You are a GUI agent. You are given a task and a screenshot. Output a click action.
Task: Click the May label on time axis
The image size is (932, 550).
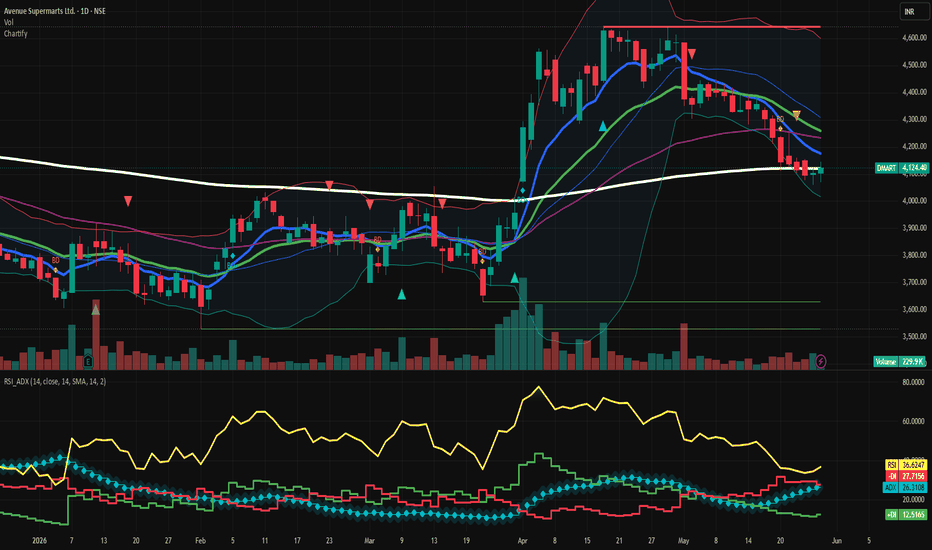[684, 540]
